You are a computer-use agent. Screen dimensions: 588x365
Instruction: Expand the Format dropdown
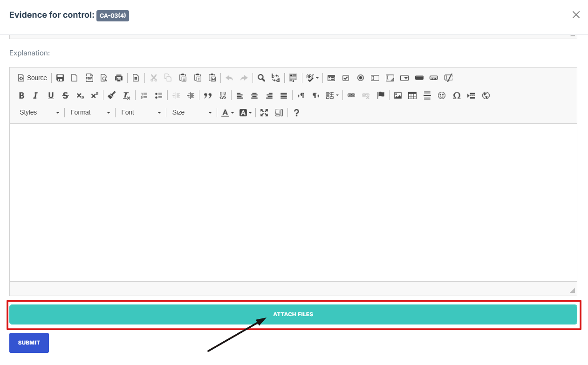click(90, 113)
